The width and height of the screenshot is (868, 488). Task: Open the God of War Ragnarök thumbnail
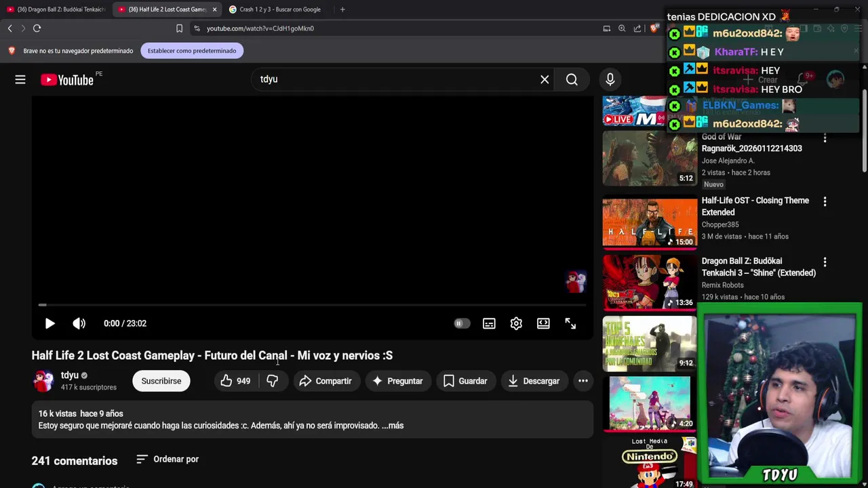650,159
